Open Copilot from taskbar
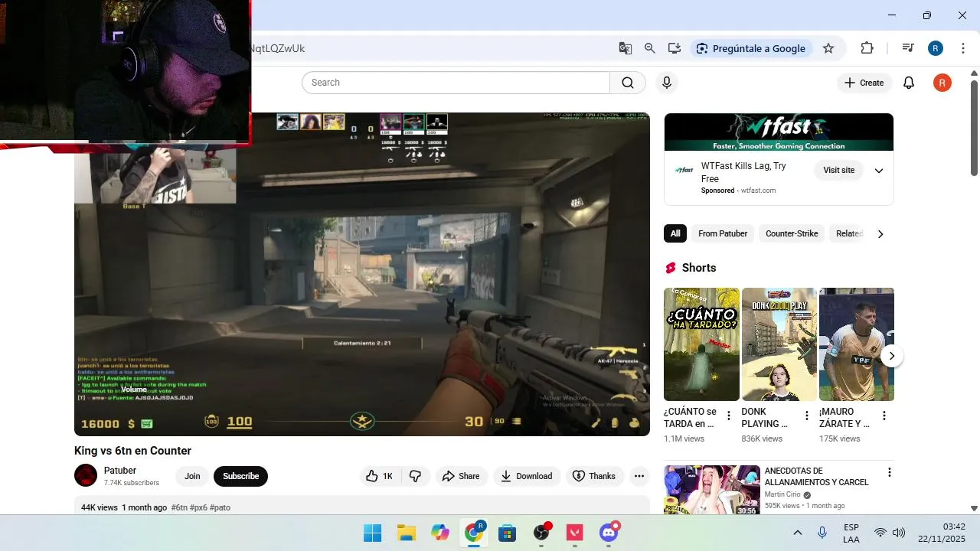The width and height of the screenshot is (980, 551). click(440, 533)
